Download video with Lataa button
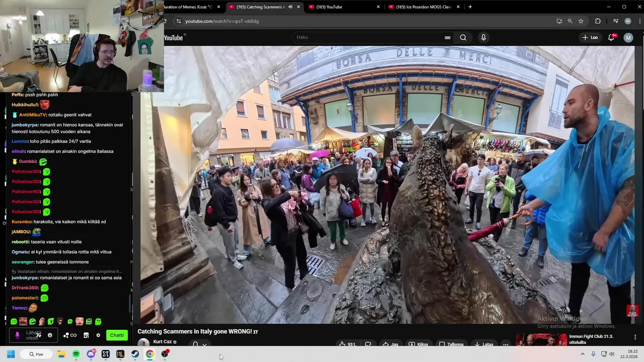Viewport: 644px width, 362px height. [484, 344]
